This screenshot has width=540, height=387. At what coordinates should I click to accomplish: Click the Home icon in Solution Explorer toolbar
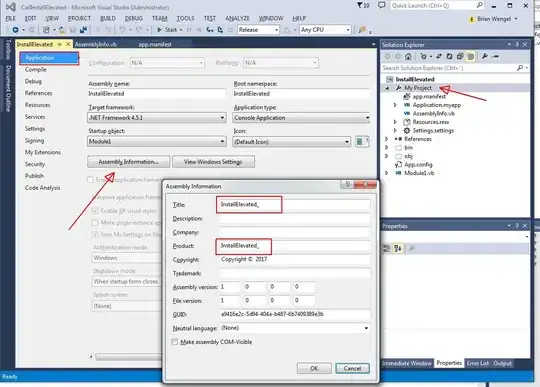tap(408, 56)
